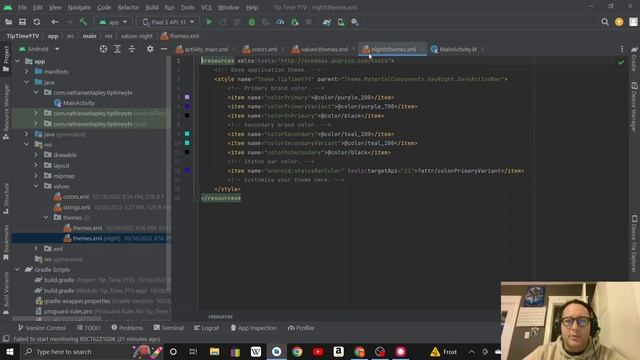Click Sync Project with Gradle Files icon
The width and height of the screenshot is (640, 360).
327,22
